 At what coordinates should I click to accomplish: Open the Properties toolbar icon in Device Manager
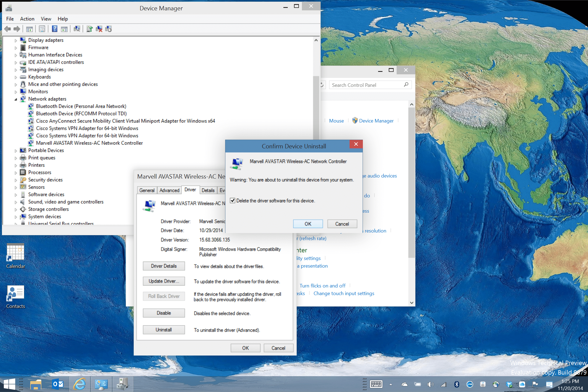(x=42, y=29)
